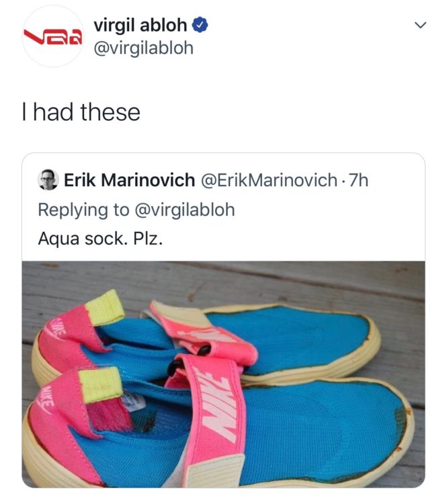
Task: Click the blue verified badge checkmark
Action: click(x=200, y=26)
